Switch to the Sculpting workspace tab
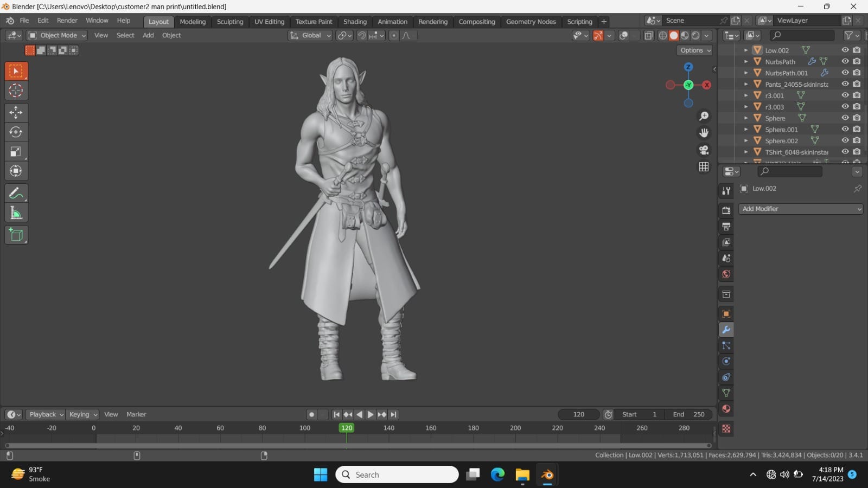This screenshot has width=868, height=488. point(230,22)
